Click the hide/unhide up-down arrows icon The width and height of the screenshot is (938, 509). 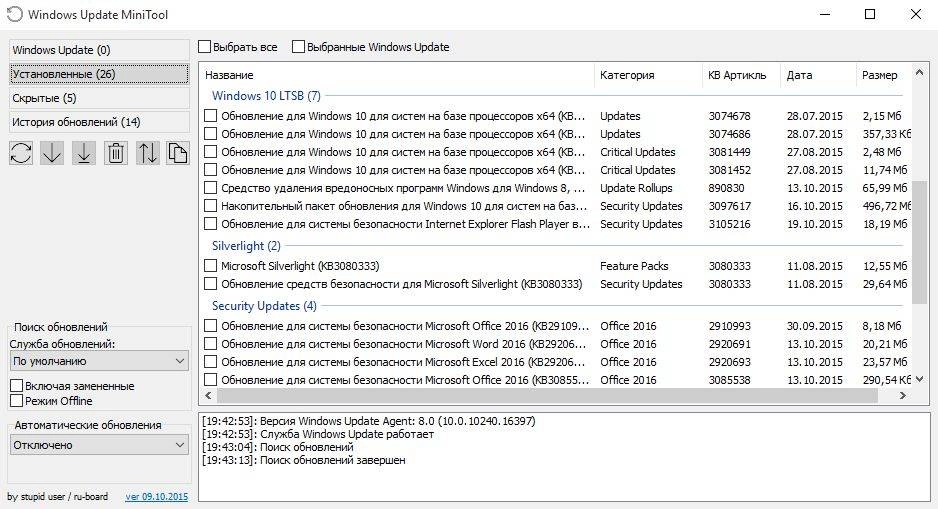point(147,153)
